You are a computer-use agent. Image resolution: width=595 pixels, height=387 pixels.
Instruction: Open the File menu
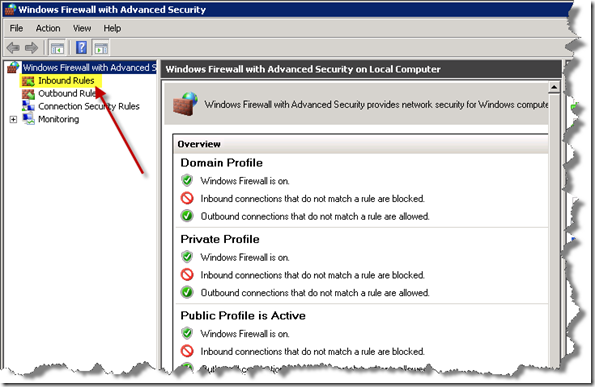pyautogui.click(x=16, y=28)
